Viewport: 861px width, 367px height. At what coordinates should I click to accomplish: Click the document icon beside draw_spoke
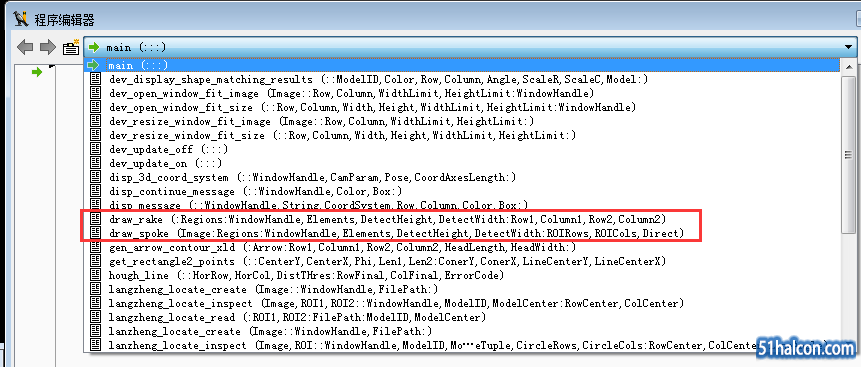[96, 233]
